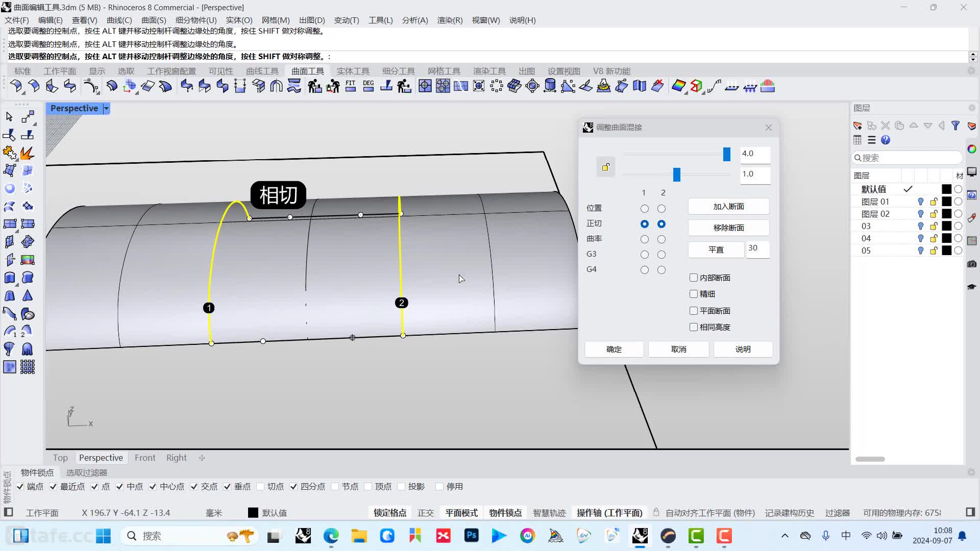Click the plus to add viewport tab
This screenshot has height=551, width=980.
click(202, 458)
